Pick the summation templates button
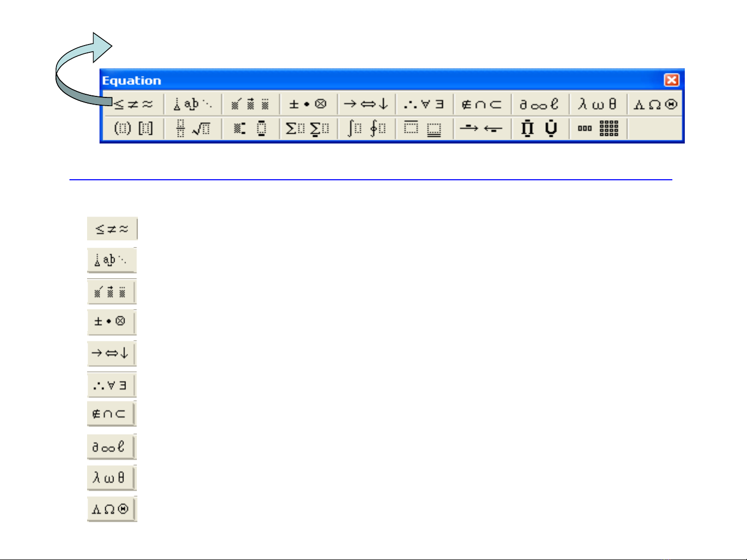The image size is (747, 560). [308, 128]
